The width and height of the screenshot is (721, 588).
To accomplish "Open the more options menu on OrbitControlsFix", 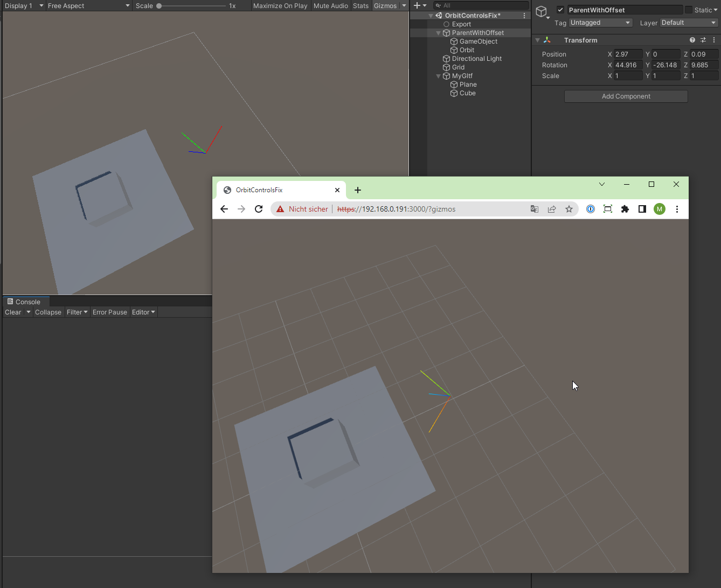I will 524,15.
